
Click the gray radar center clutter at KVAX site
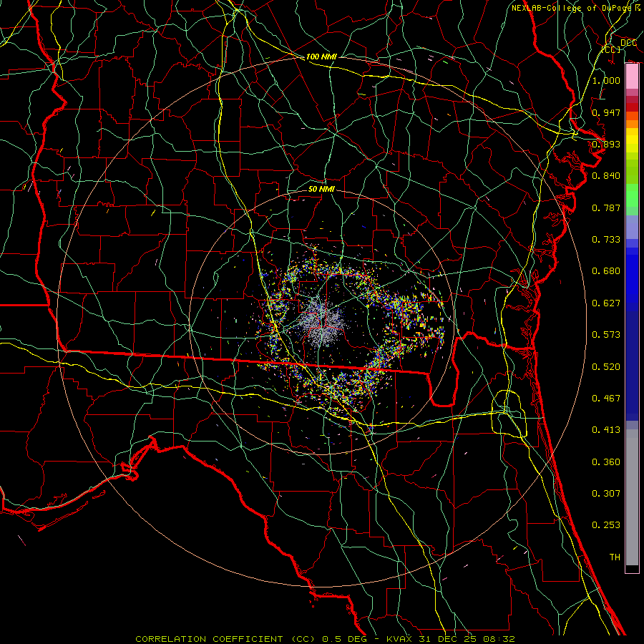321,321
